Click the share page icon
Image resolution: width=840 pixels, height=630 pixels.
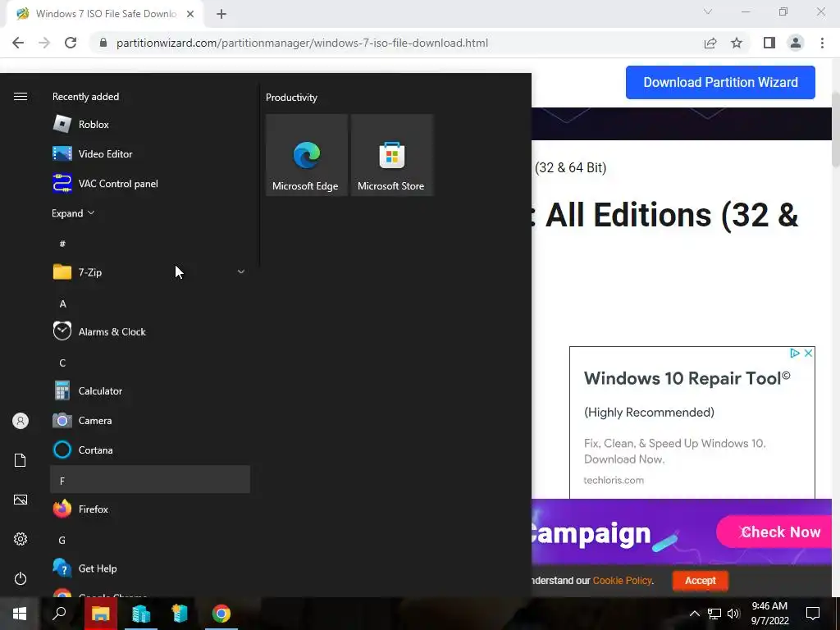point(710,43)
